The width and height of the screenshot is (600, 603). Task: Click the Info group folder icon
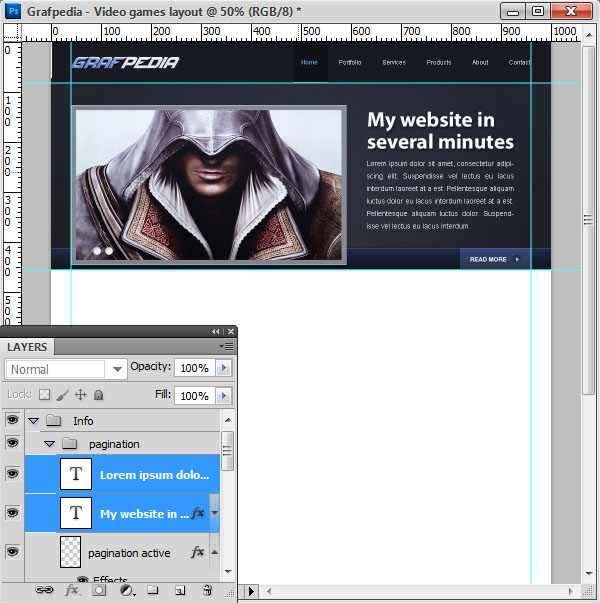tap(53, 420)
